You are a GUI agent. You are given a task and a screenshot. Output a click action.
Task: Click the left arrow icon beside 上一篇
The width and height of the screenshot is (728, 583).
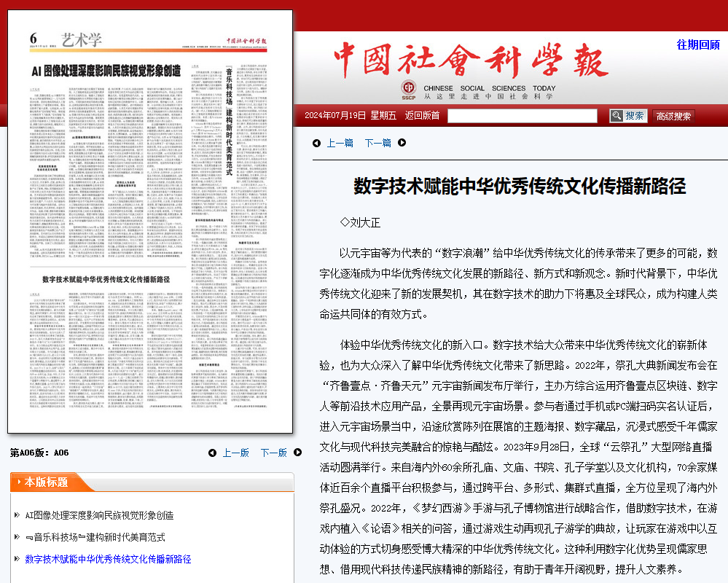point(316,143)
